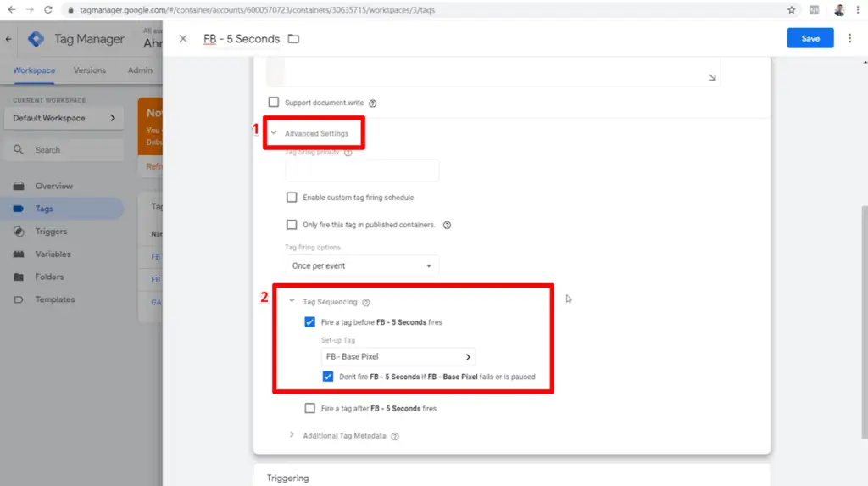Click the browser address bar URL
Screen dimensions: 868x486
pos(257,10)
